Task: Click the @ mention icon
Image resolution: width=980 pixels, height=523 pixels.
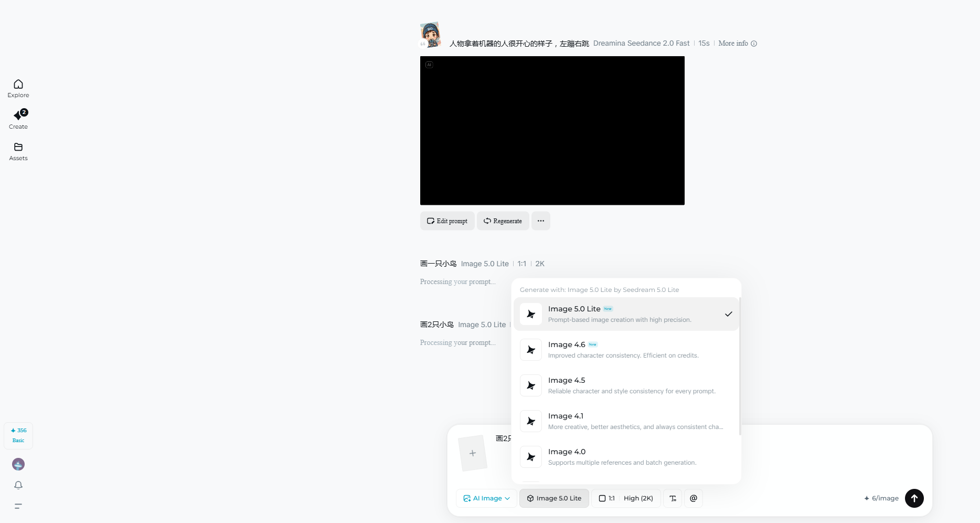Action: pos(694,498)
